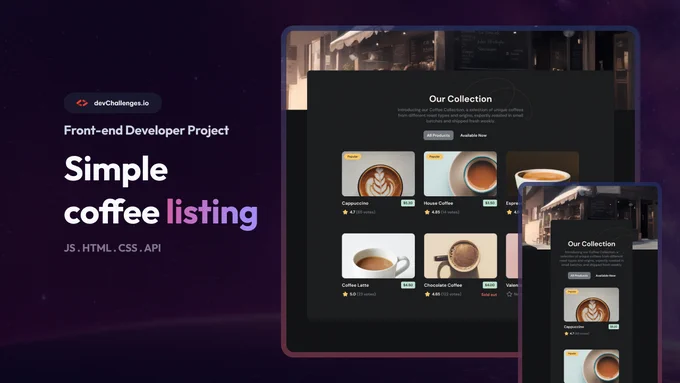Click Popular badge on desktop Cappuccino card
Image resolution: width=680 pixels, height=383 pixels.
tap(353, 156)
